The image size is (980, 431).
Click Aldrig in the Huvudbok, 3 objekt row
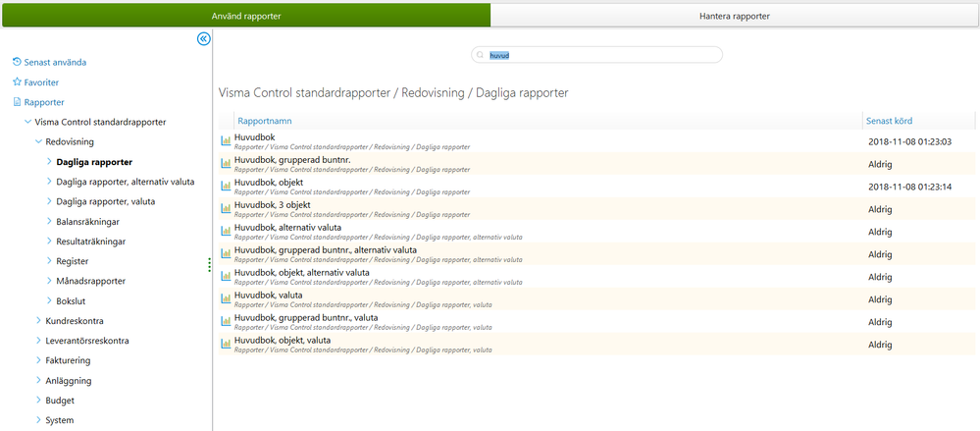pos(880,209)
